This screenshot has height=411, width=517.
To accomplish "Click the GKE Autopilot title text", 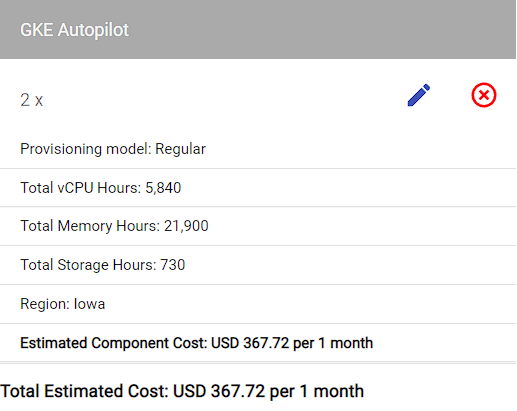I will point(74,30).
